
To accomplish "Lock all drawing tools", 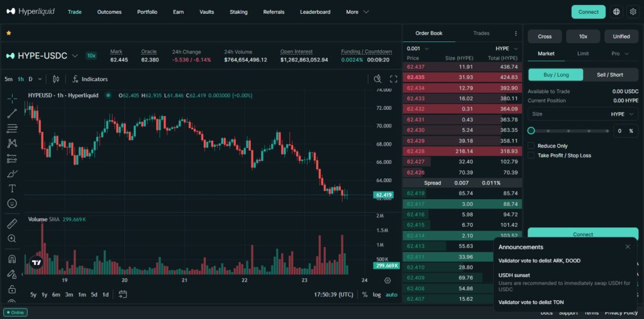I will (x=13, y=289).
